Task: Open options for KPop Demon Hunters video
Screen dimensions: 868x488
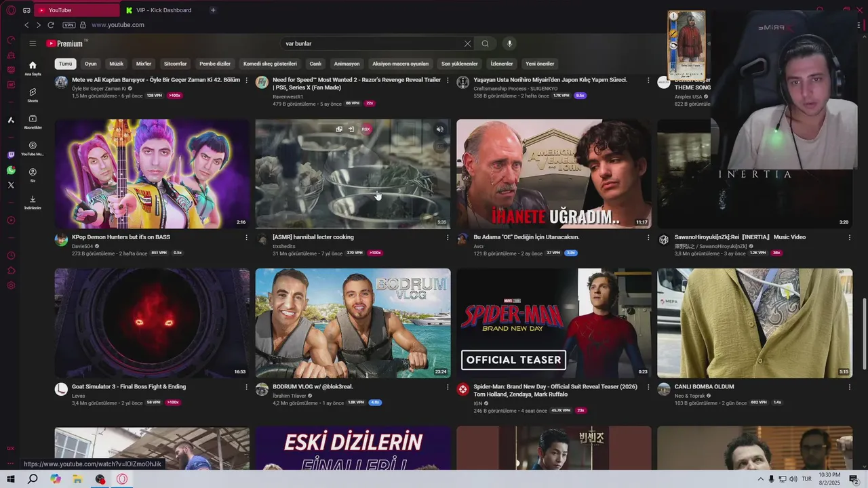Action: (x=246, y=238)
